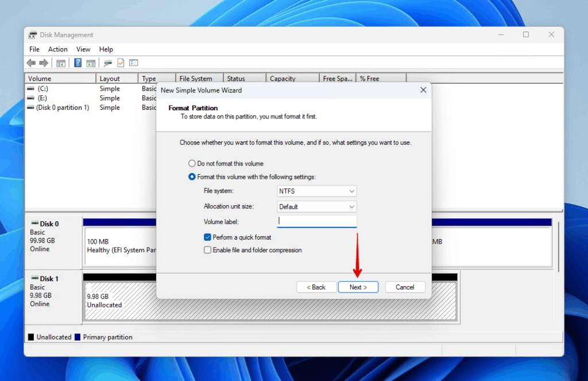Uncheck Perform a quick format

tap(208, 237)
